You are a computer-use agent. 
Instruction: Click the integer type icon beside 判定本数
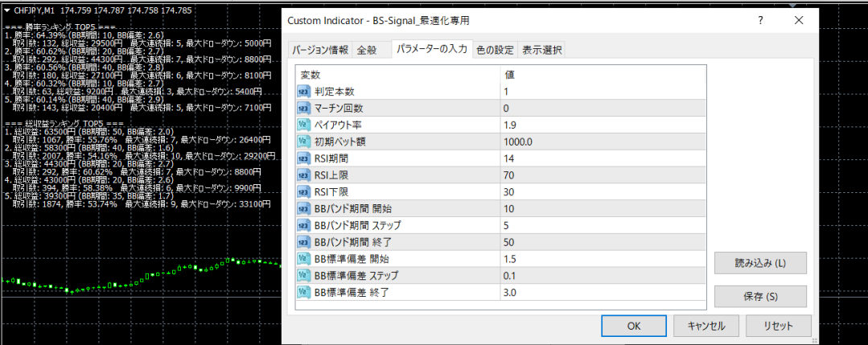pyautogui.click(x=303, y=92)
